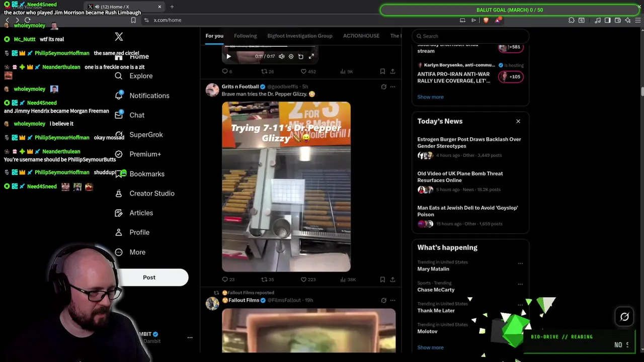The width and height of the screenshot is (644, 362).
Task: Open the Dr. Pepper Glizzy video
Action: [x=286, y=187]
